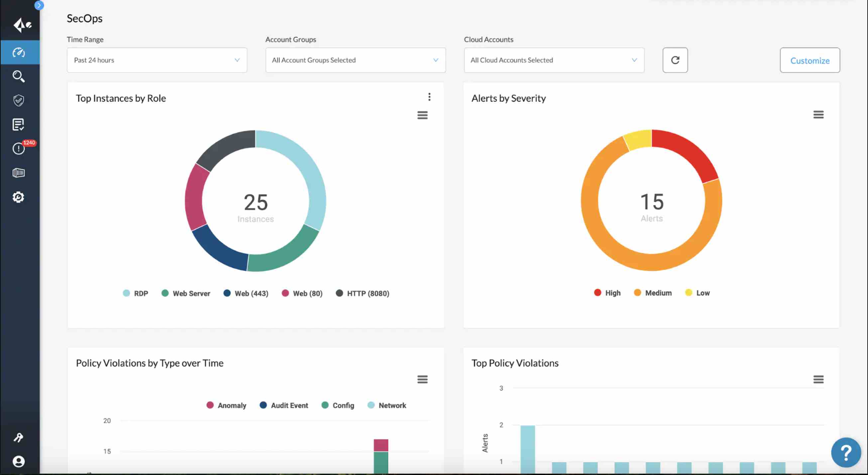Open the Dashboard speedometer sidebar icon

click(x=19, y=52)
